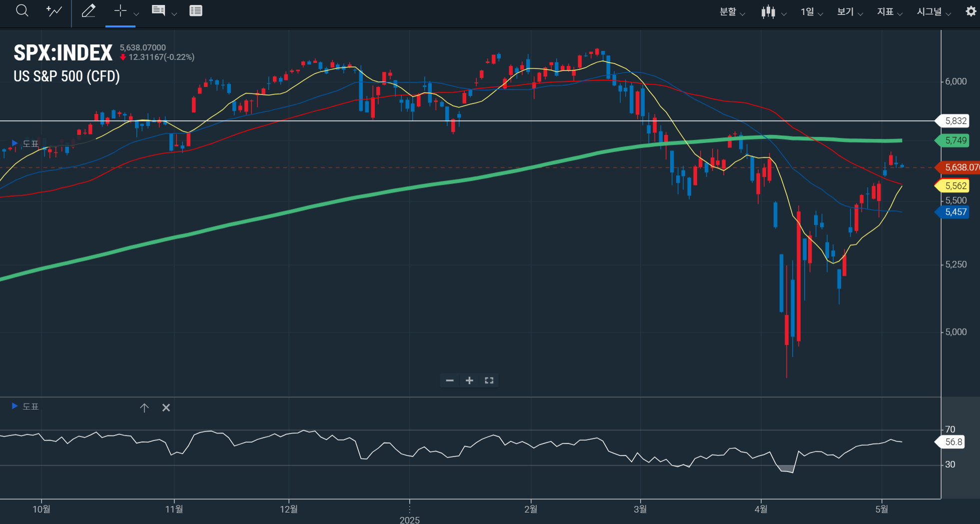
Task: Toggle fullscreen chart view
Action: pyautogui.click(x=489, y=381)
